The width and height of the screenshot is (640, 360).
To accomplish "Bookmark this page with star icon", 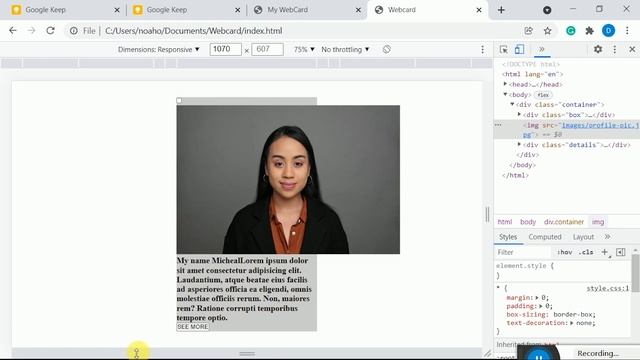I will click(x=547, y=31).
